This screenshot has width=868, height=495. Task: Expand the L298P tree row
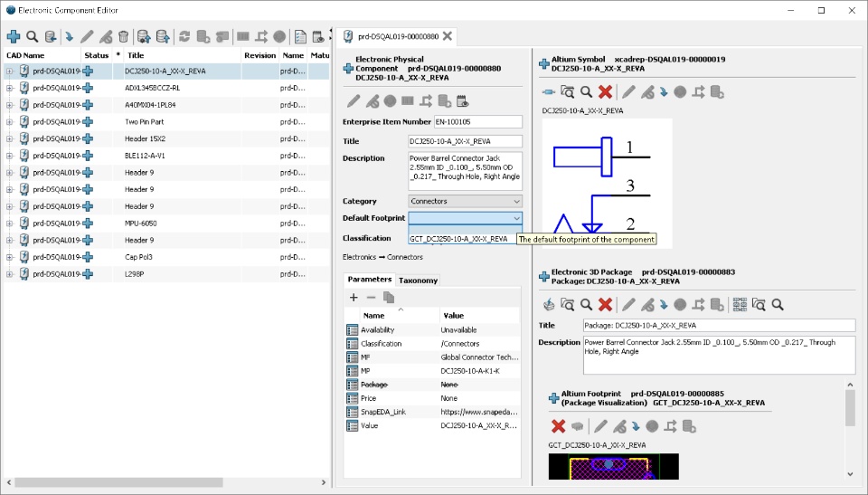(9, 274)
